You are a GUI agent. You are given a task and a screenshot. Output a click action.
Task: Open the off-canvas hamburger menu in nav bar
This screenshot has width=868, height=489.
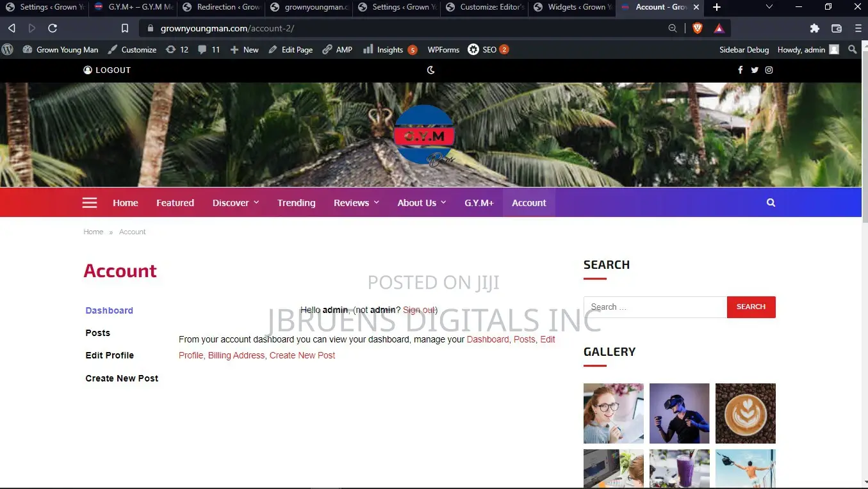click(90, 203)
